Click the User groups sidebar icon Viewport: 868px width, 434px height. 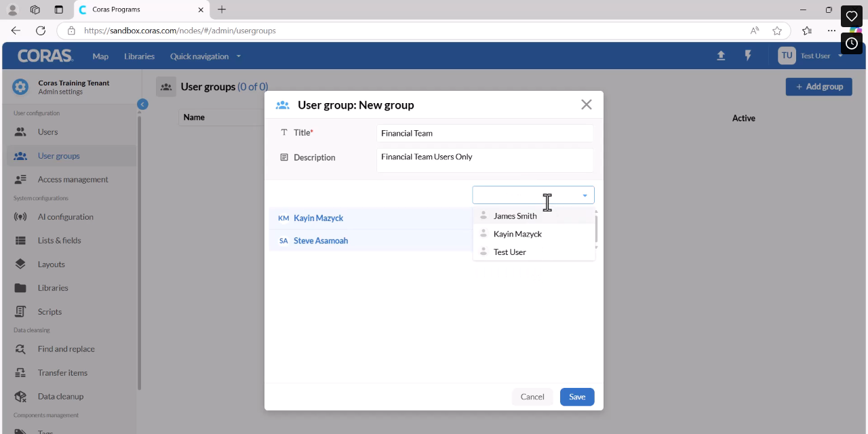(20, 156)
